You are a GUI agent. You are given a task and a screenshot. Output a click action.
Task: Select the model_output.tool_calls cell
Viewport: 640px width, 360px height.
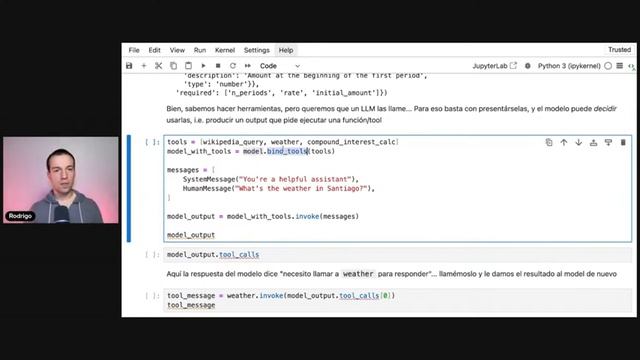pos(398,255)
